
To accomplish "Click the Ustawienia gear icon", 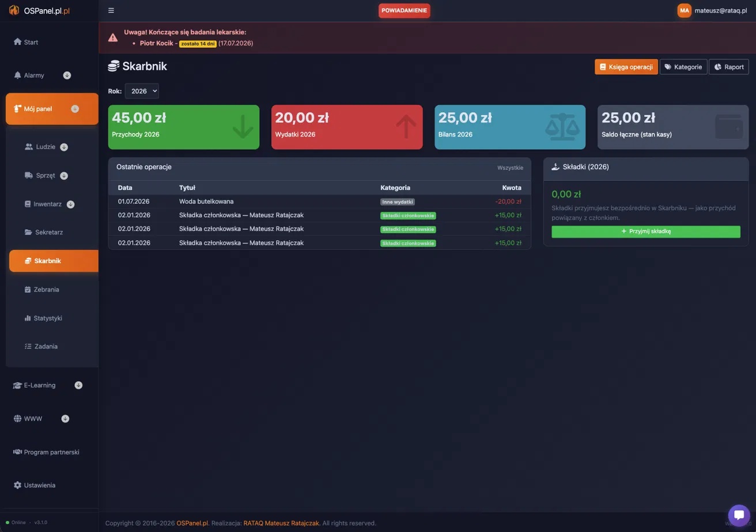I will [x=17, y=485].
